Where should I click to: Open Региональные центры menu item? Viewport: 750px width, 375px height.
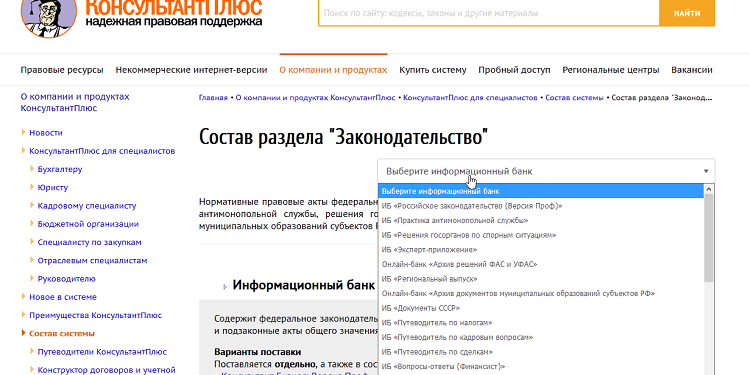pos(611,70)
